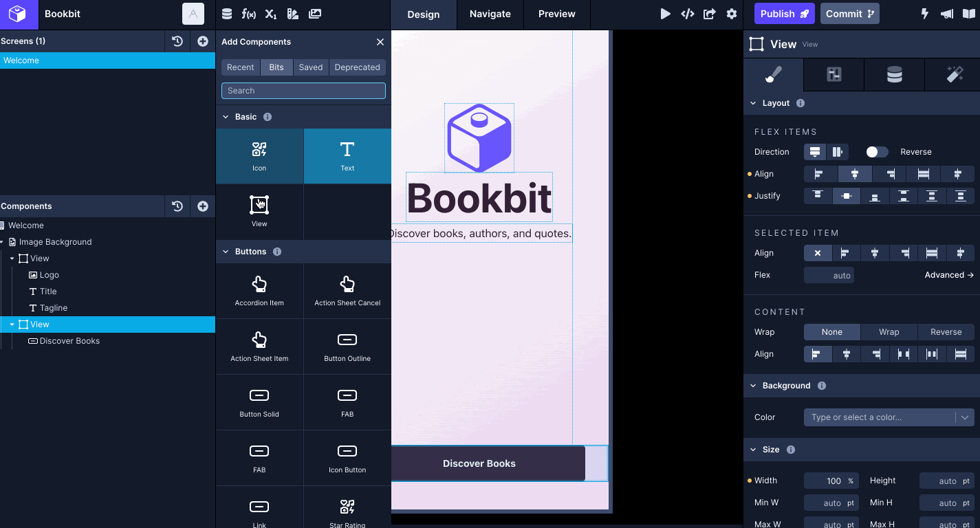
Task: Collapse the Basic components section
Action: tap(226, 117)
